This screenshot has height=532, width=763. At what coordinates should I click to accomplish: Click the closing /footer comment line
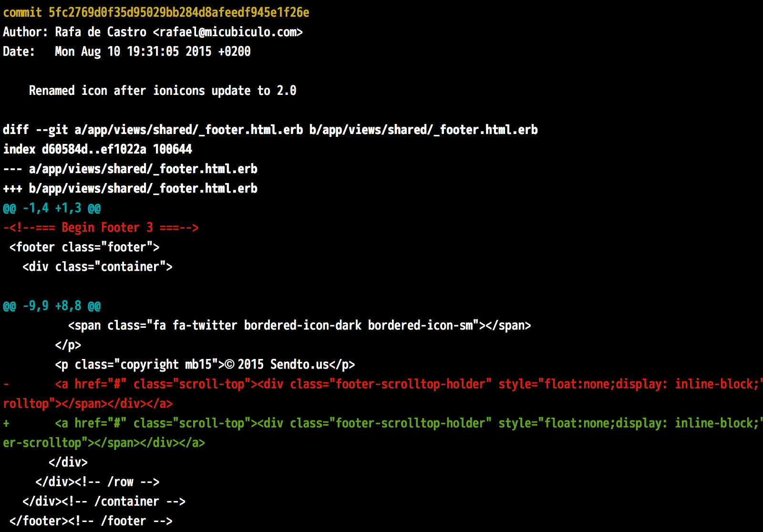[x=91, y=521]
